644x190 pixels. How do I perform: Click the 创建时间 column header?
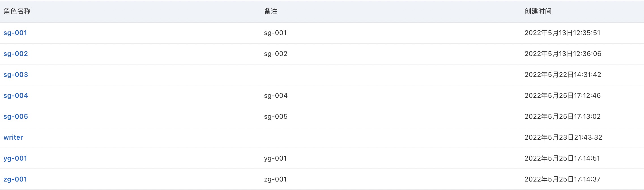(x=538, y=11)
